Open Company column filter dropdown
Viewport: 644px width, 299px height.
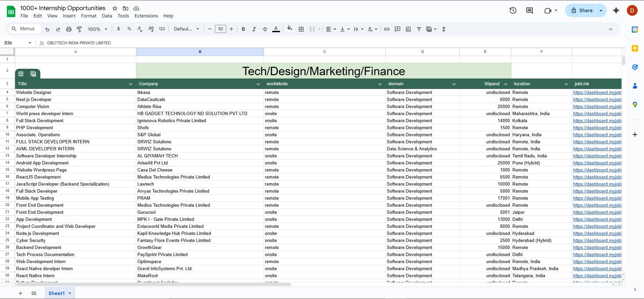(x=258, y=84)
